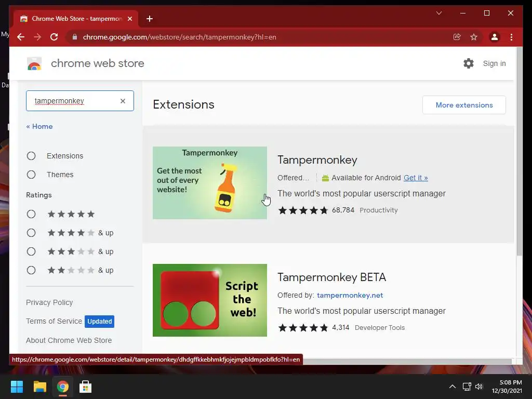Click the forward navigation arrow
Screen dimensions: 532x399
pos(37,37)
